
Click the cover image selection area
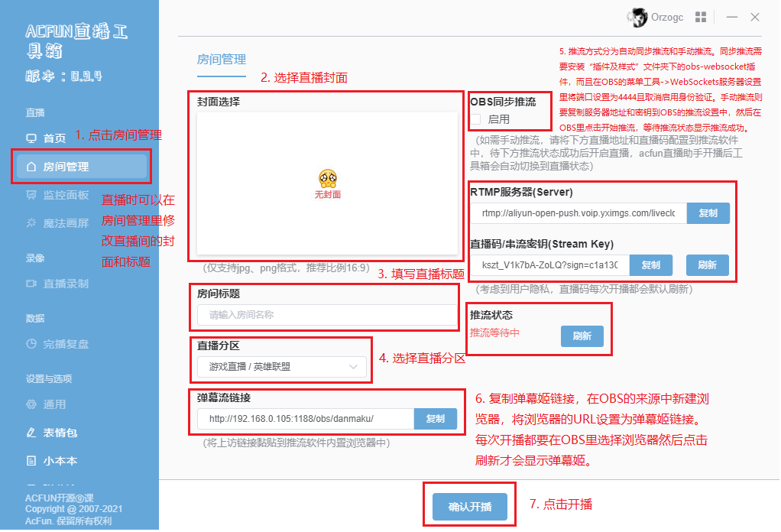coord(327,183)
